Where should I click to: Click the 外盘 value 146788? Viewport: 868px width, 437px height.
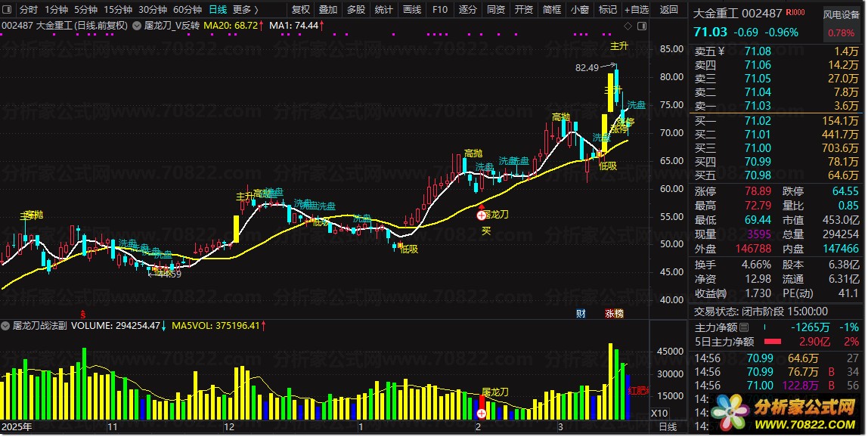(753, 249)
